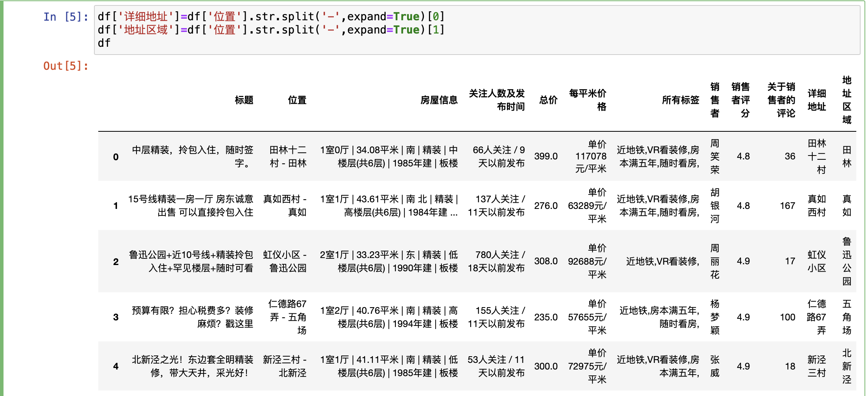Screen dimensions: 868x396
Task: Click row index 0
Action: 116,157
